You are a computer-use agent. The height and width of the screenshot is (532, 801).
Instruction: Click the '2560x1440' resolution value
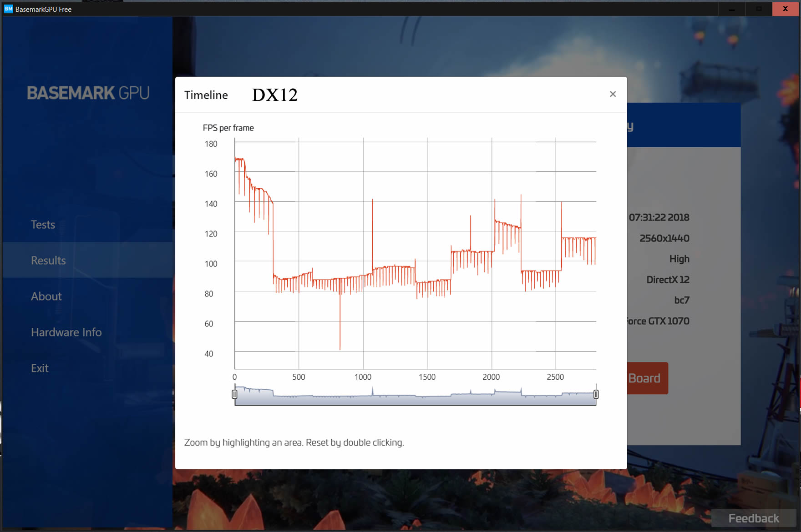pyautogui.click(x=664, y=238)
